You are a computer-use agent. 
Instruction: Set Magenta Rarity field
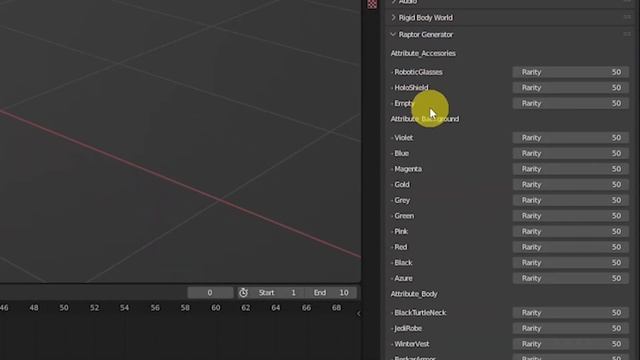571,169
